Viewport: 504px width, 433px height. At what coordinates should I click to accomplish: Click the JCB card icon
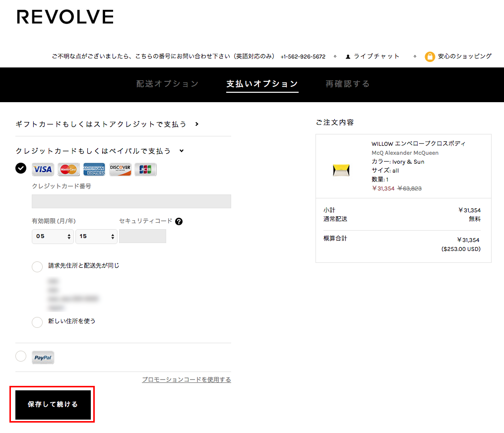click(x=146, y=169)
